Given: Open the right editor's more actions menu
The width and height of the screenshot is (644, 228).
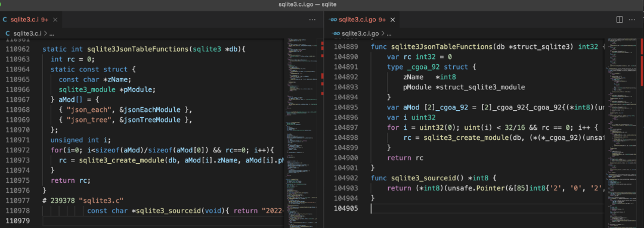Looking at the screenshot, I should [632, 19].
